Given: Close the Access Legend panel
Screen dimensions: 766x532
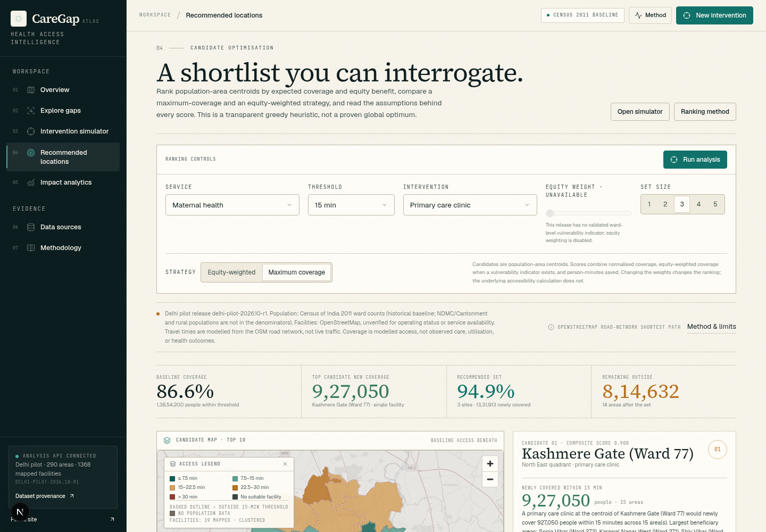Looking at the screenshot, I should click(x=285, y=464).
